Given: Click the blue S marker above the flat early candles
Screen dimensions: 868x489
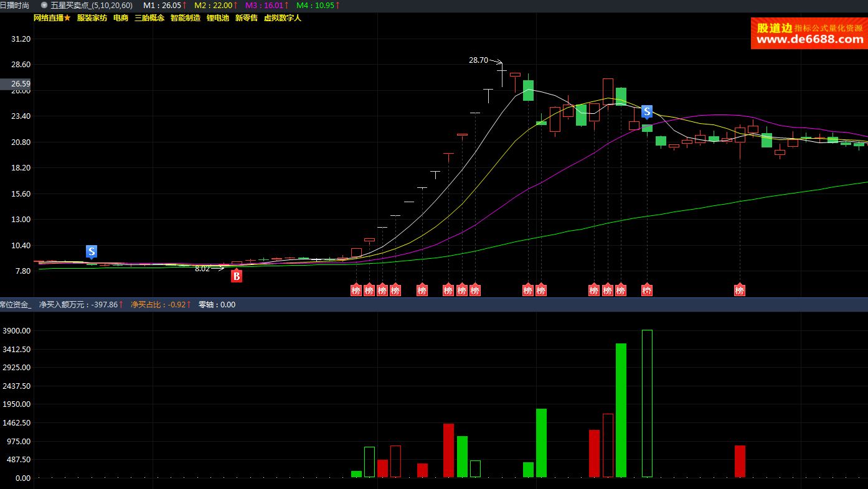Looking at the screenshot, I should click(92, 251).
